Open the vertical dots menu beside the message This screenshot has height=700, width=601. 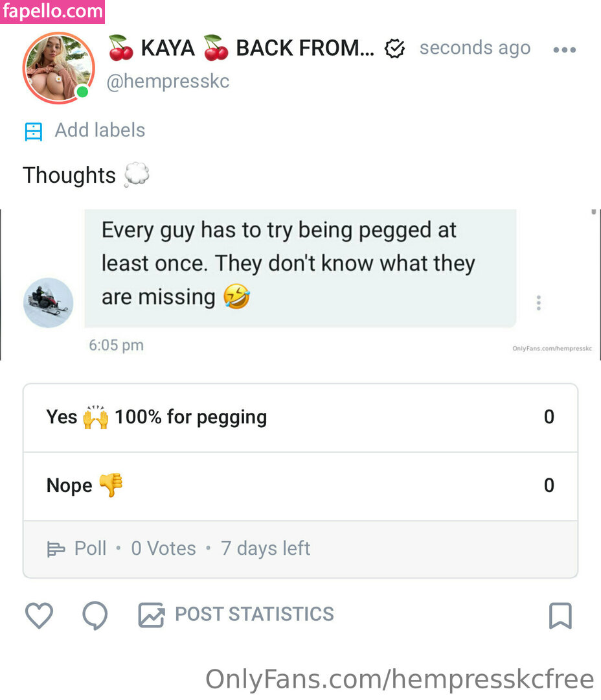pyautogui.click(x=538, y=303)
